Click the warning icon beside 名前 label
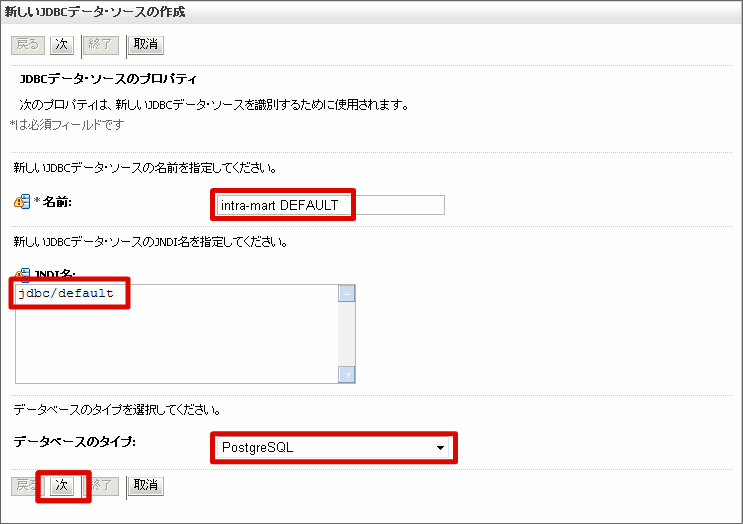 22,202
